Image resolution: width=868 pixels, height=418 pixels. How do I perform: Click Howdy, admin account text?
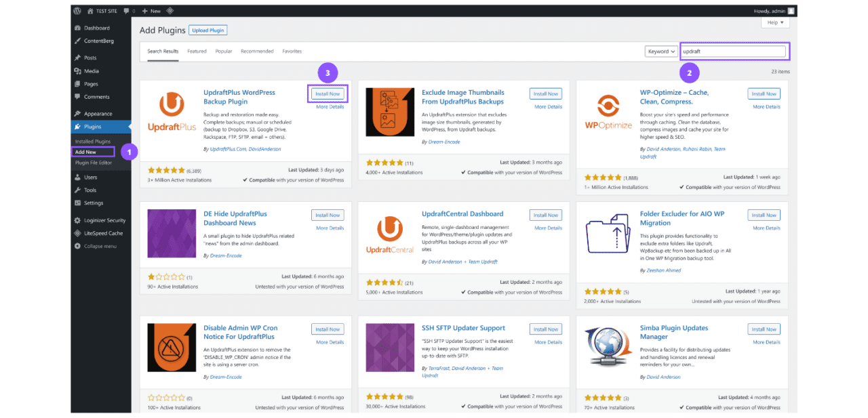point(769,11)
